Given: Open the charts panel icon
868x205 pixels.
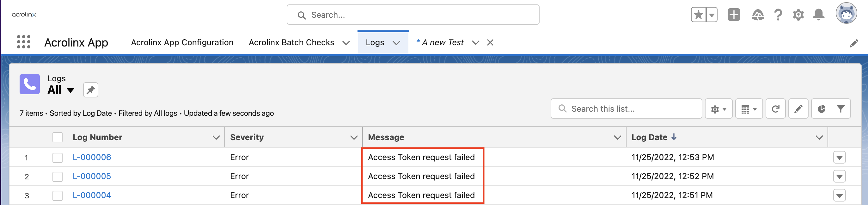Looking at the screenshot, I should 821,109.
